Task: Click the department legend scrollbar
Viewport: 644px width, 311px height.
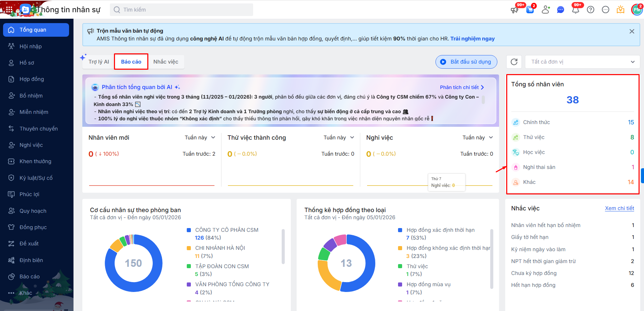Action: pos(283,246)
